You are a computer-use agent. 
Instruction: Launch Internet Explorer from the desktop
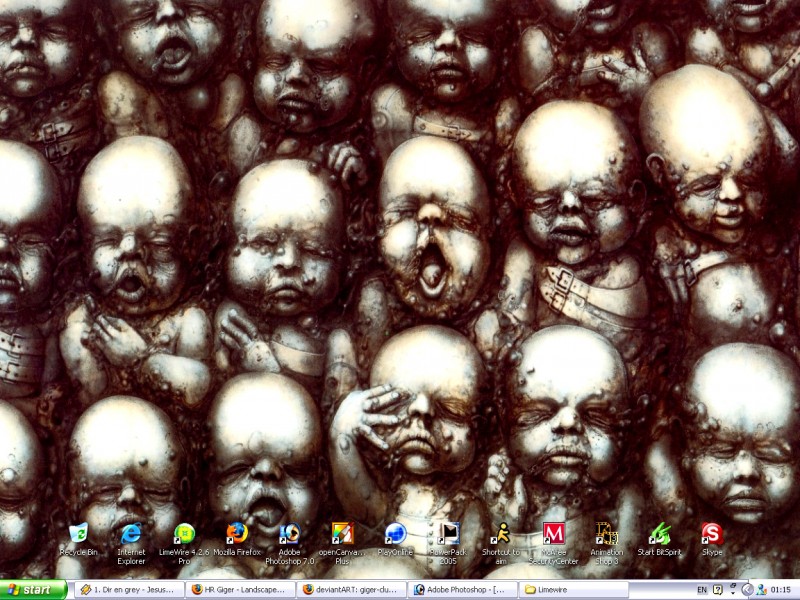[x=131, y=543]
